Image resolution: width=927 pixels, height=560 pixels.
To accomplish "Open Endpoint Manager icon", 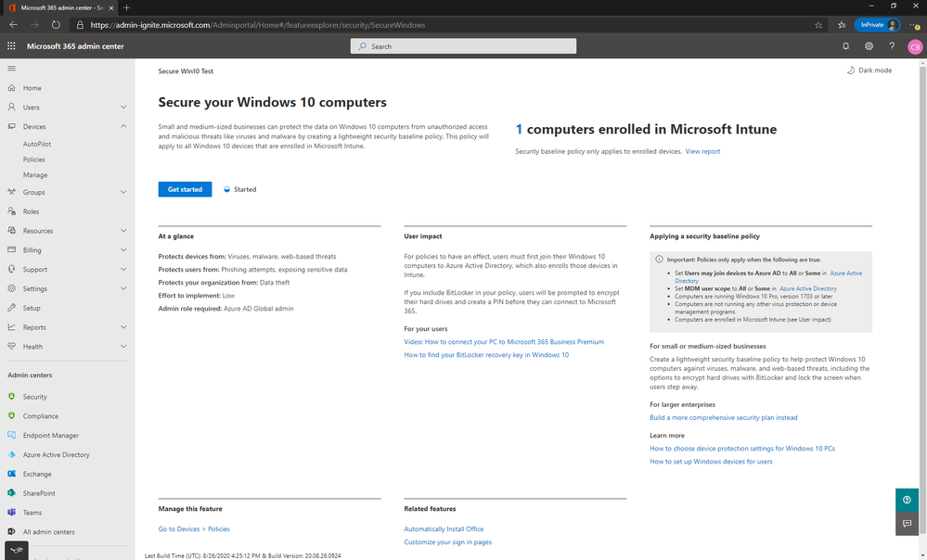I will point(11,435).
